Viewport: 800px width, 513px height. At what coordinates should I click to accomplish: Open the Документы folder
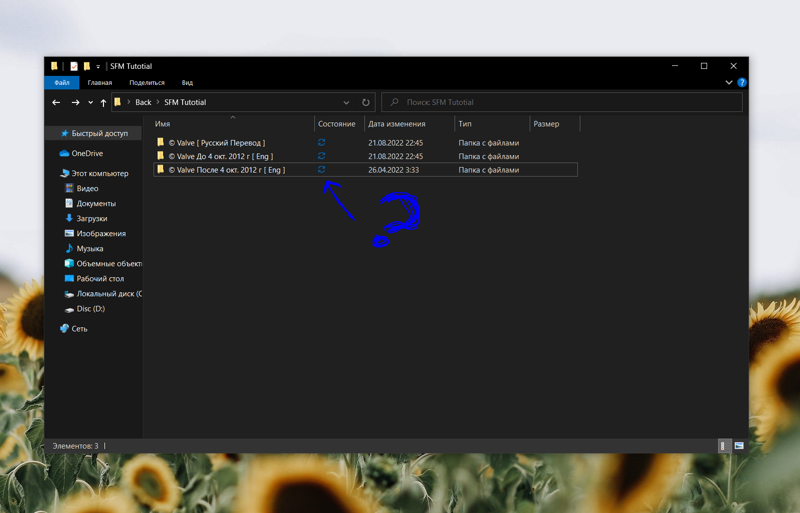90,203
